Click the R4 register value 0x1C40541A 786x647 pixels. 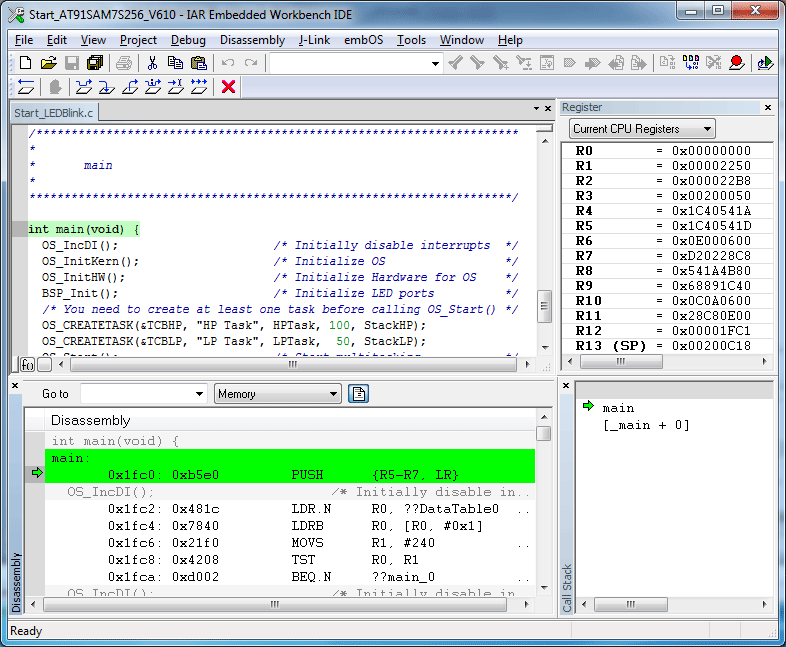711,211
